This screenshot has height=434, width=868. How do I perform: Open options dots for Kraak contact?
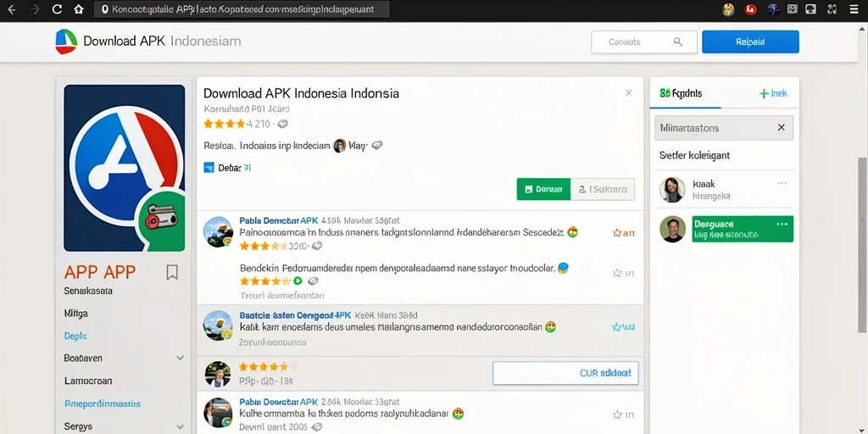pos(782,183)
